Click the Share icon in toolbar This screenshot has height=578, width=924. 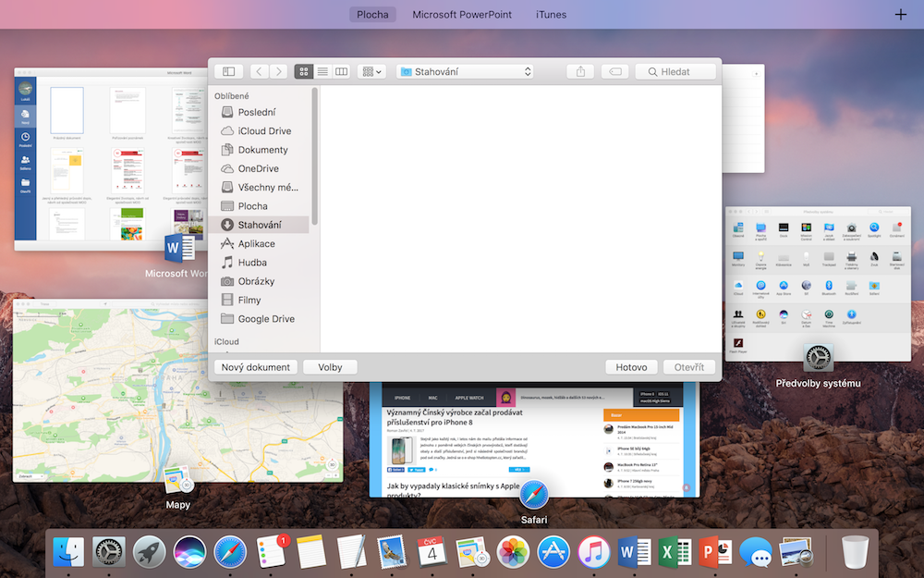(x=580, y=71)
